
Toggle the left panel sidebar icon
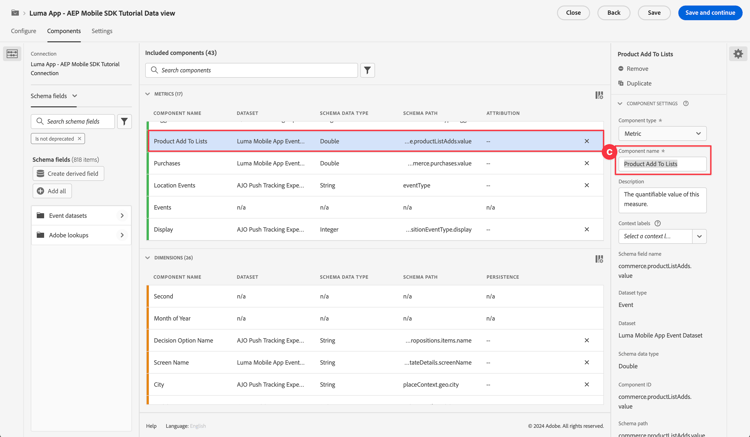click(12, 54)
